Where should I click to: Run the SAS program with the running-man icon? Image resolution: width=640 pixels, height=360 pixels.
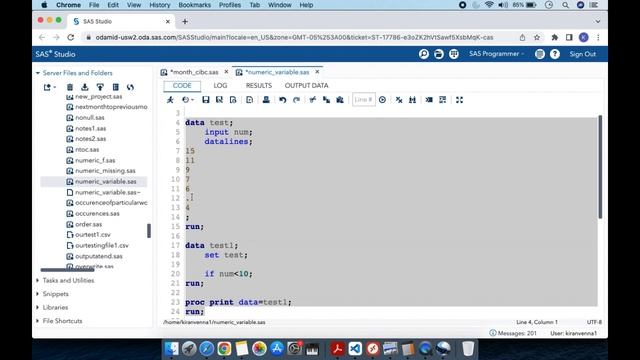(170, 100)
